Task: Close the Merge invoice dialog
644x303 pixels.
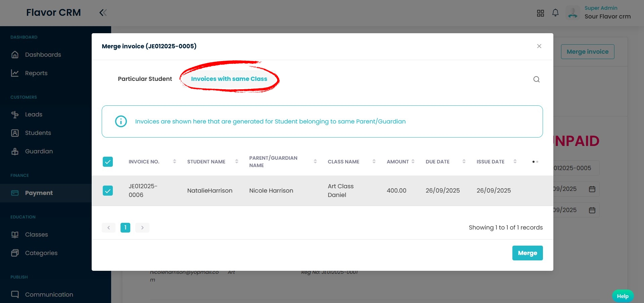Action: tap(539, 46)
